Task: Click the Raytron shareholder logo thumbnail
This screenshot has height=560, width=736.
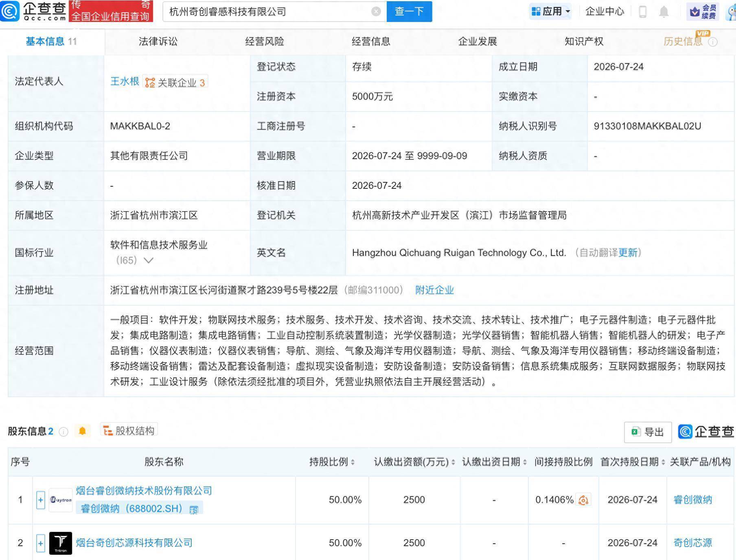Action: (x=61, y=500)
